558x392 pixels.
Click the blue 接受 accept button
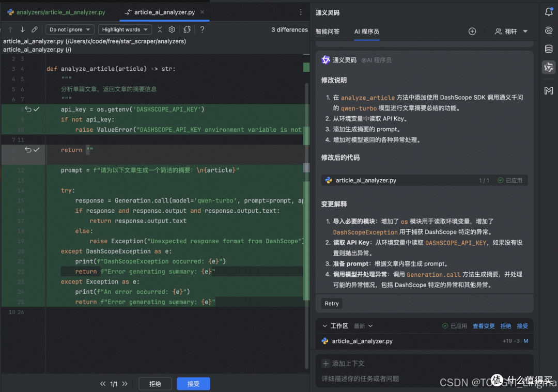[193, 384]
